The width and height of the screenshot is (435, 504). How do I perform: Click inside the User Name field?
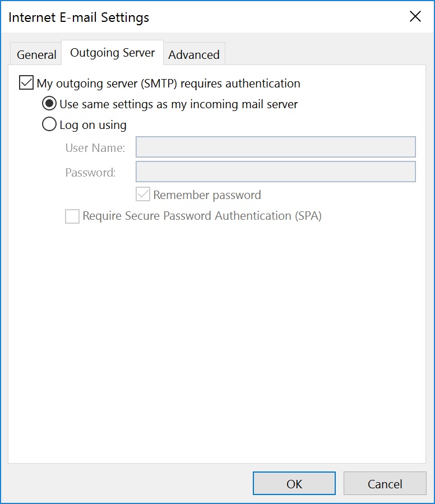(275, 147)
